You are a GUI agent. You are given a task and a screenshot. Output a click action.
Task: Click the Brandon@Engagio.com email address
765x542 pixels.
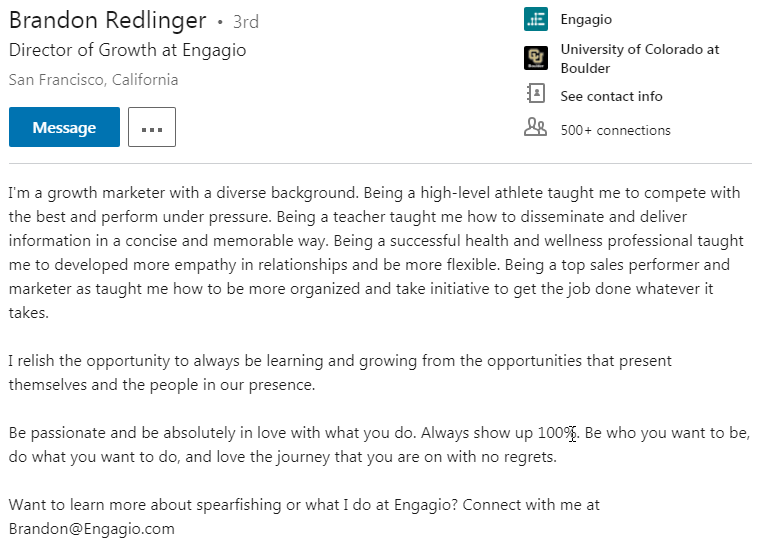click(92, 528)
